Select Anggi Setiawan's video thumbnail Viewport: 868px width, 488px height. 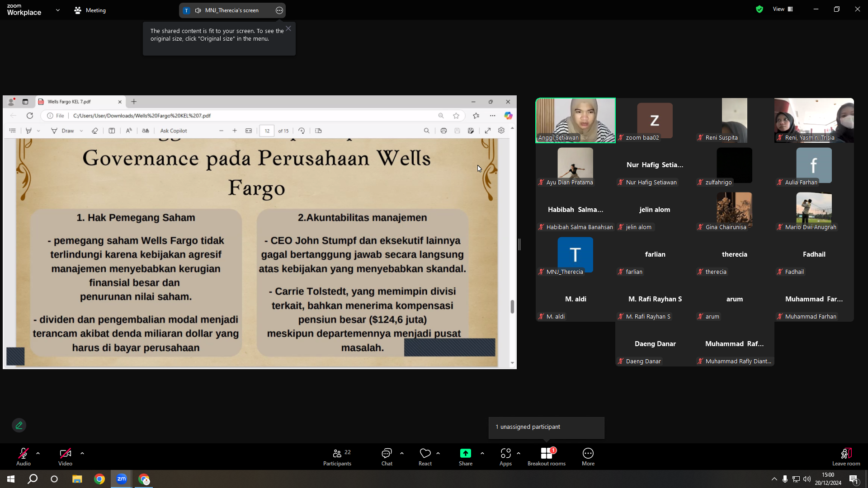tap(576, 121)
